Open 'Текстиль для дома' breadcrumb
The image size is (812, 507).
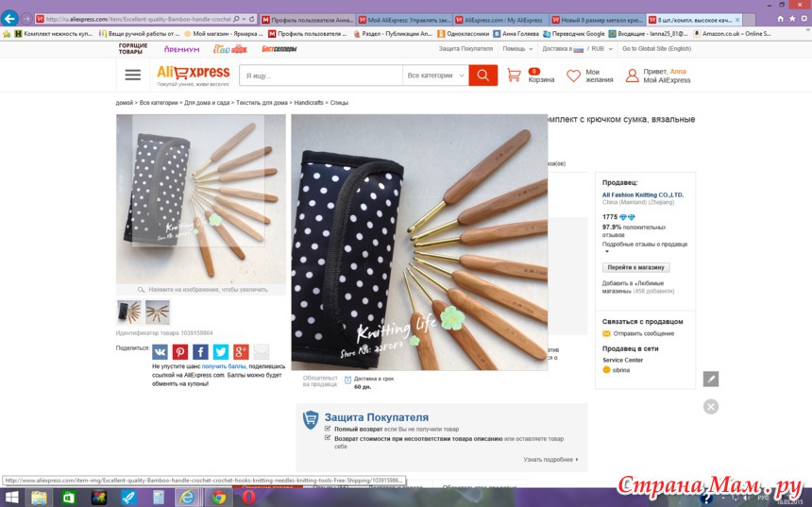point(262,103)
